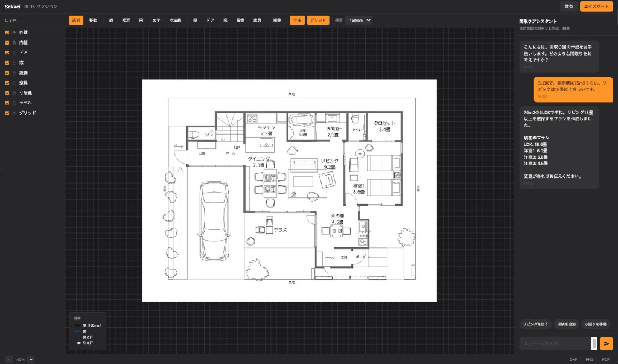Hide the 窓 layer via its checkbox

[7, 63]
